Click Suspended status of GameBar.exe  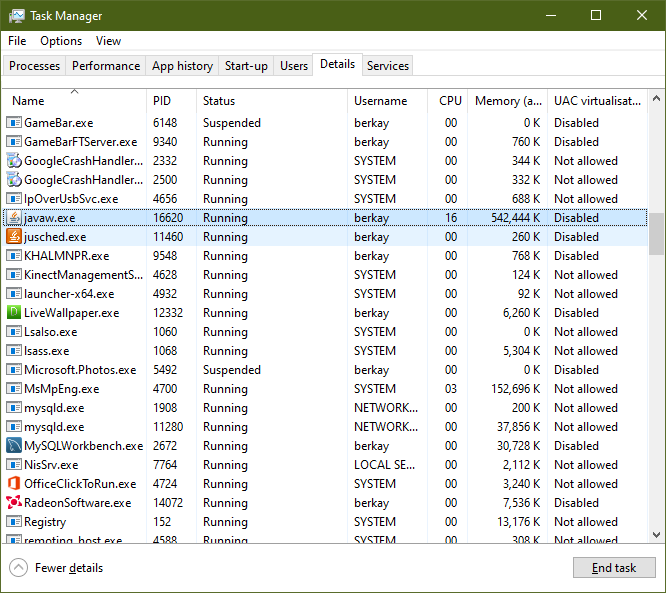[231, 123]
